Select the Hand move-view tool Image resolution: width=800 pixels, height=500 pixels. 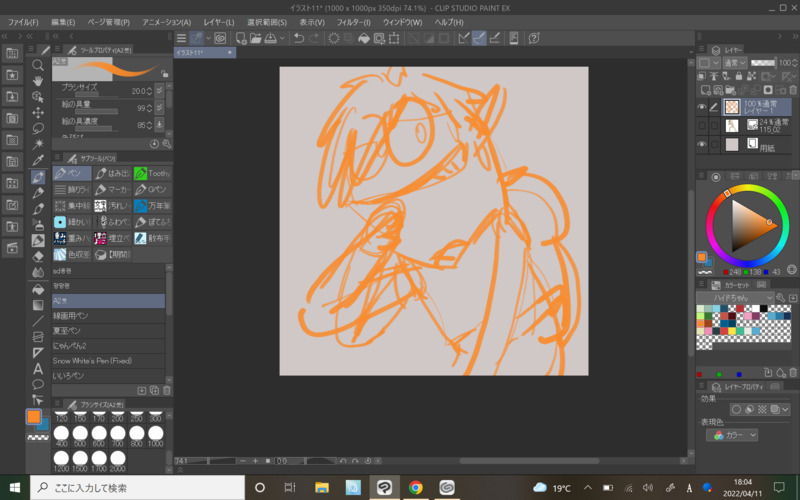[38, 81]
